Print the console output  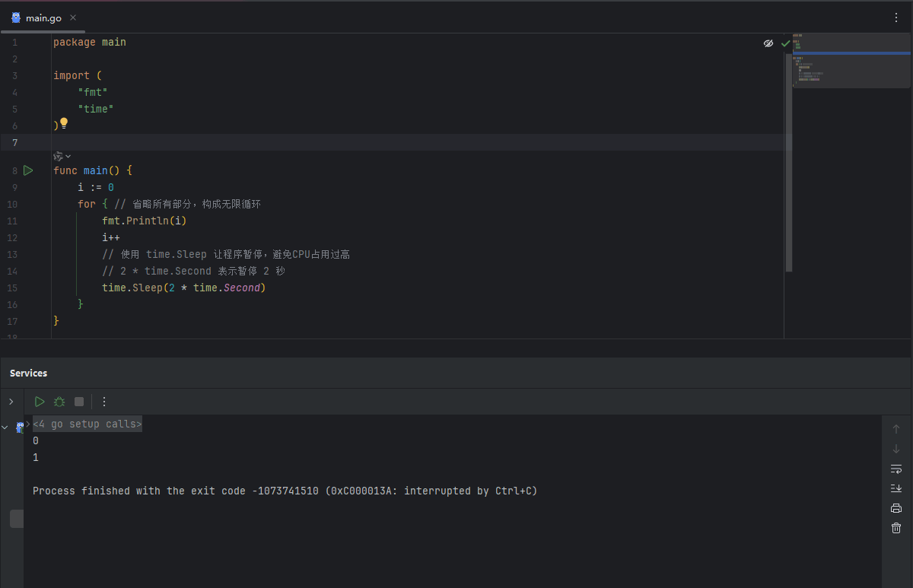pos(896,508)
